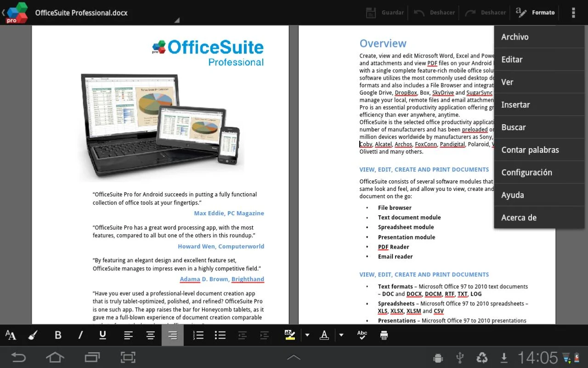The image size is (588, 368).
Task: Select the Ver menu item
Action: pyautogui.click(x=539, y=82)
